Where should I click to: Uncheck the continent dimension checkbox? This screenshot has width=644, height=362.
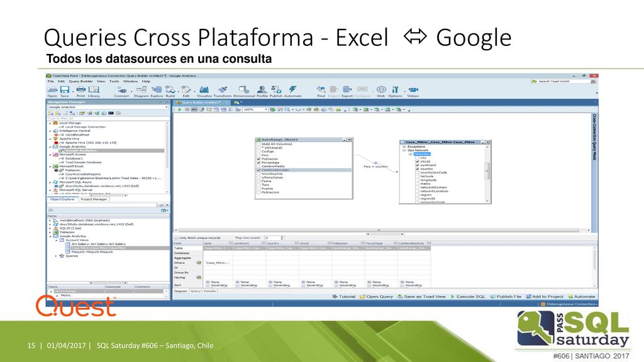[x=418, y=165]
